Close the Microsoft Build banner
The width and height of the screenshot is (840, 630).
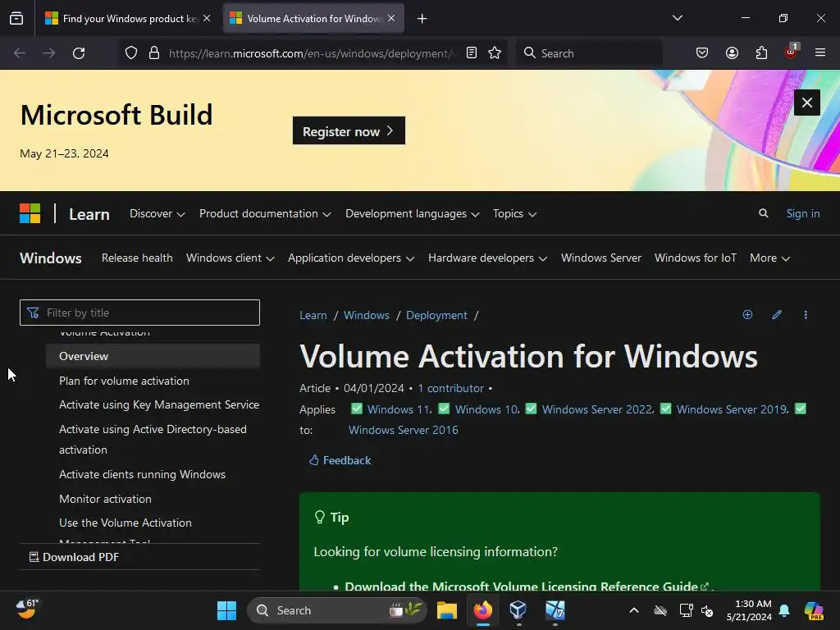point(807,103)
